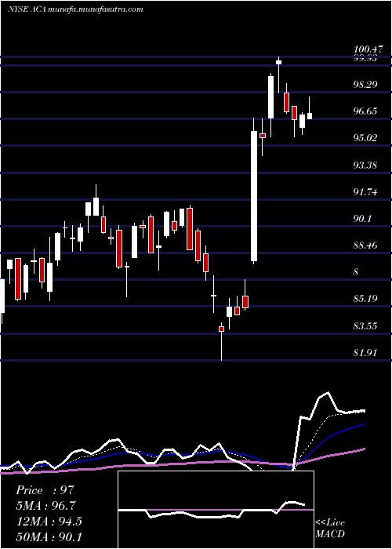Click the tall white breakout candle body
Screen dimensions: 392x549
(254, 196)
